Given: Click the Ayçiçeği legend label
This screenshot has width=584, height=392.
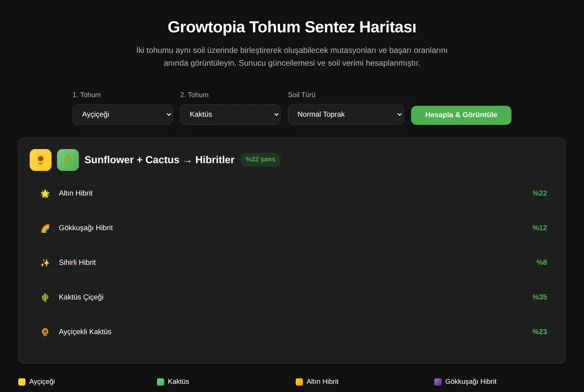Looking at the screenshot, I should pos(42,382).
